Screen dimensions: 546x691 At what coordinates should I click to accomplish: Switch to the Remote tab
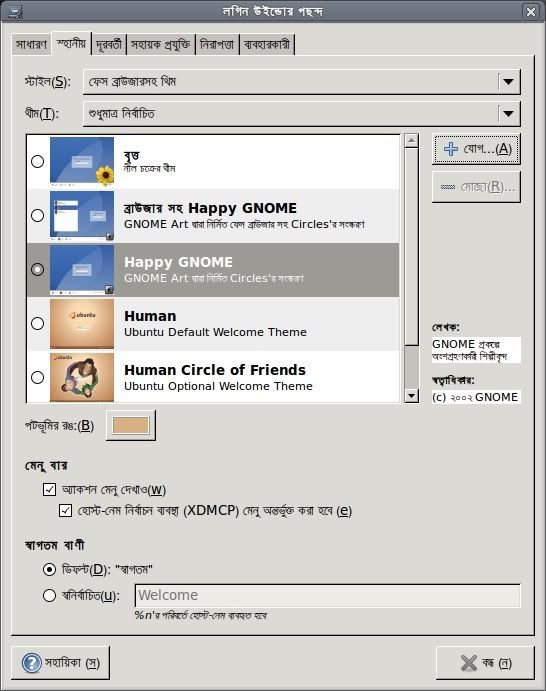(108, 45)
